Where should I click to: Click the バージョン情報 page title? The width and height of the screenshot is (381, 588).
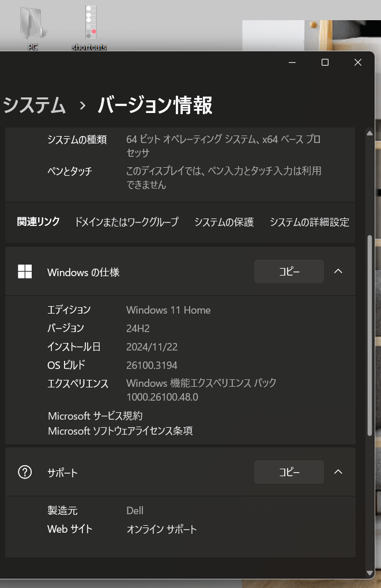point(155,105)
